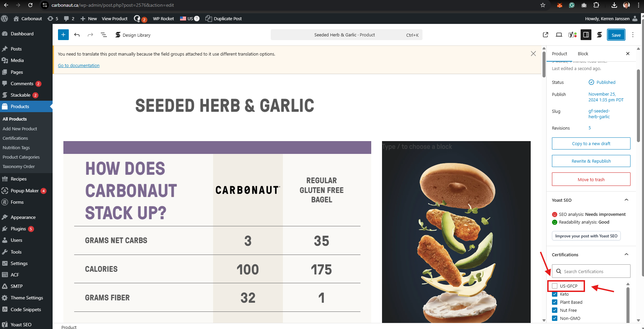Image resolution: width=644 pixels, height=329 pixels.
Task: Click the undo arrow icon
Action: pyautogui.click(x=77, y=35)
